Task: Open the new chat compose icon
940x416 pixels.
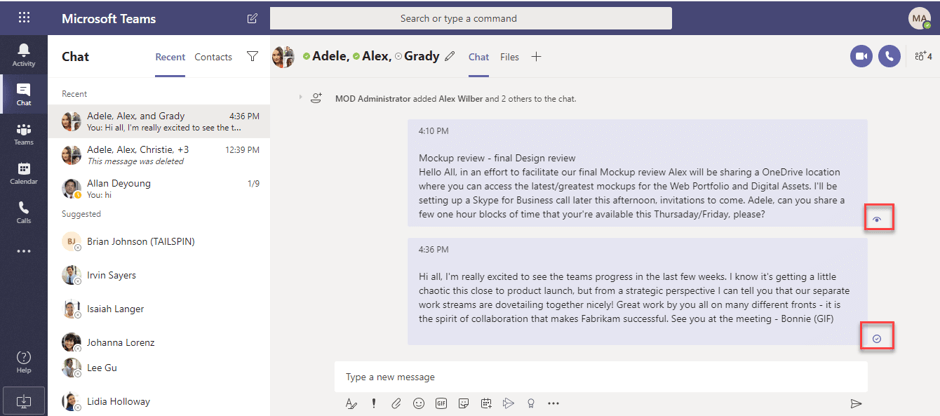Action: (251, 19)
